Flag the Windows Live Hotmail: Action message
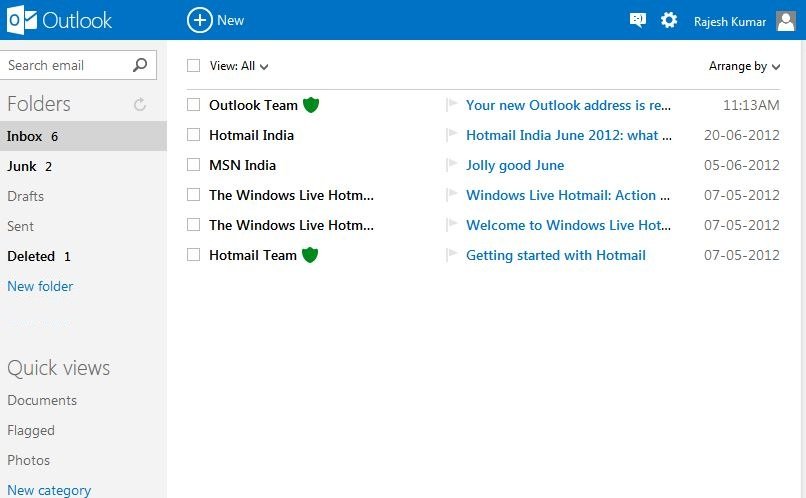This screenshot has height=498, width=806. tap(452, 194)
